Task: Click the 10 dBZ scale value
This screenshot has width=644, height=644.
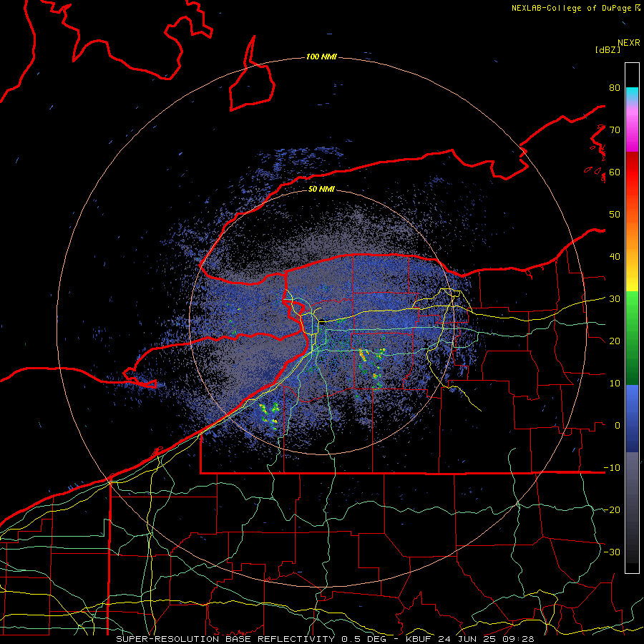Action: point(615,384)
